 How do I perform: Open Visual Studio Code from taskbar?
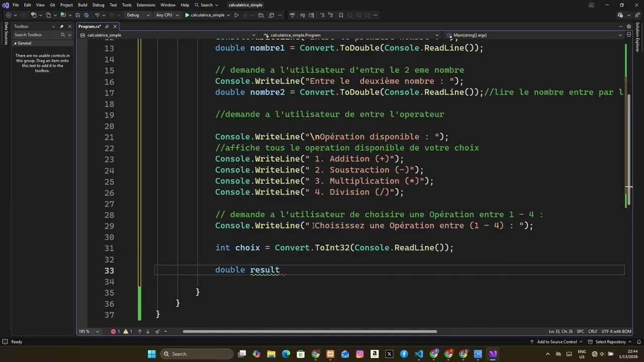(419, 354)
